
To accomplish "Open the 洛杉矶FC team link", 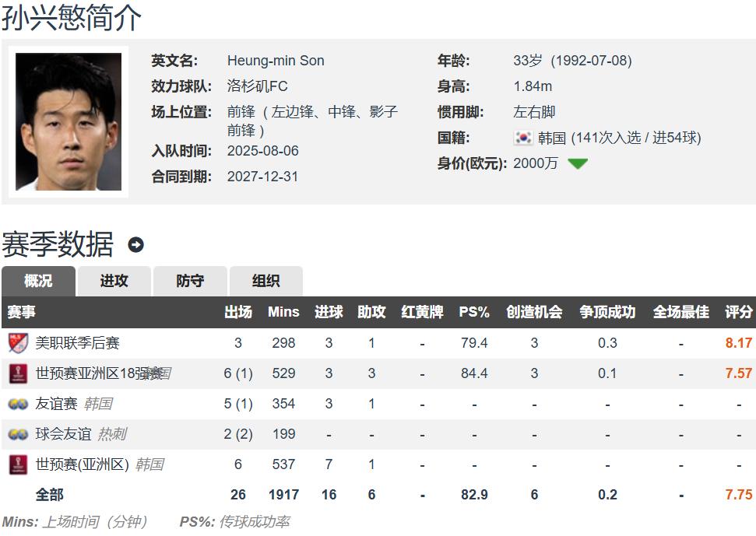I will point(257,86).
